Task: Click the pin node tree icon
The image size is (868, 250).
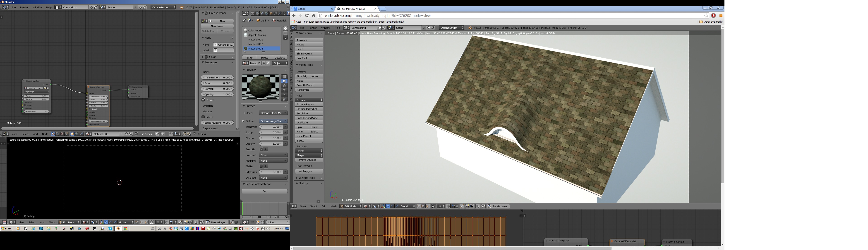Action: coord(157,134)
